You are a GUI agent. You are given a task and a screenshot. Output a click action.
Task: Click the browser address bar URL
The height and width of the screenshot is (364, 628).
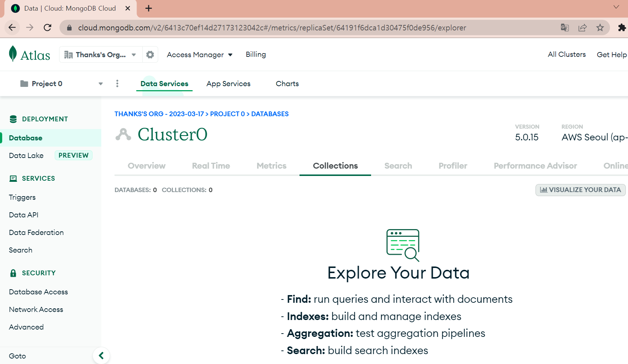click(272, 28)
